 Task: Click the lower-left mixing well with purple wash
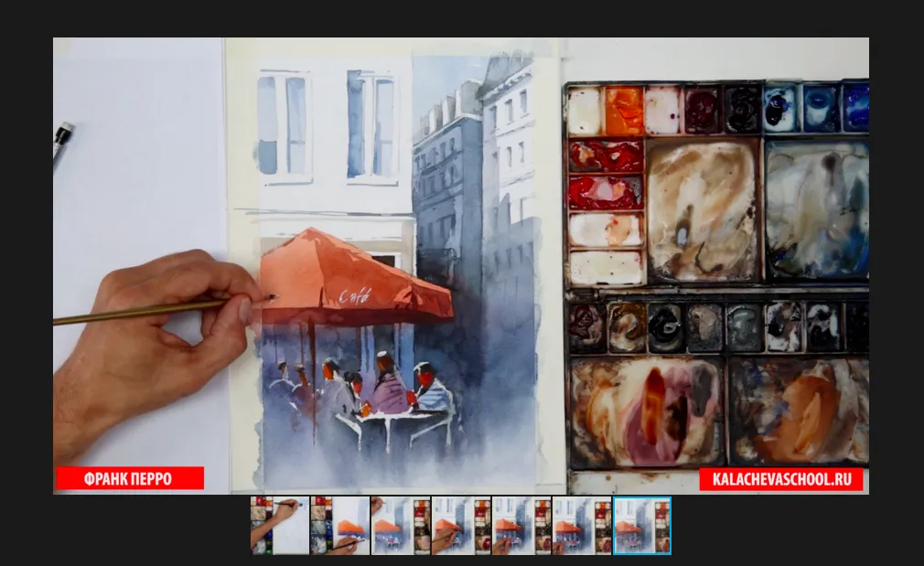(x=645, y=410)
